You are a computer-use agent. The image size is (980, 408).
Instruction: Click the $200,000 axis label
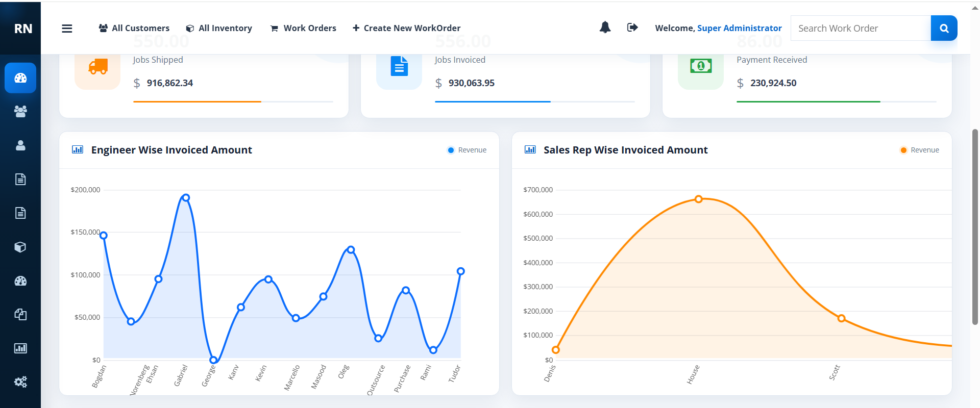[x=85, y=190]
